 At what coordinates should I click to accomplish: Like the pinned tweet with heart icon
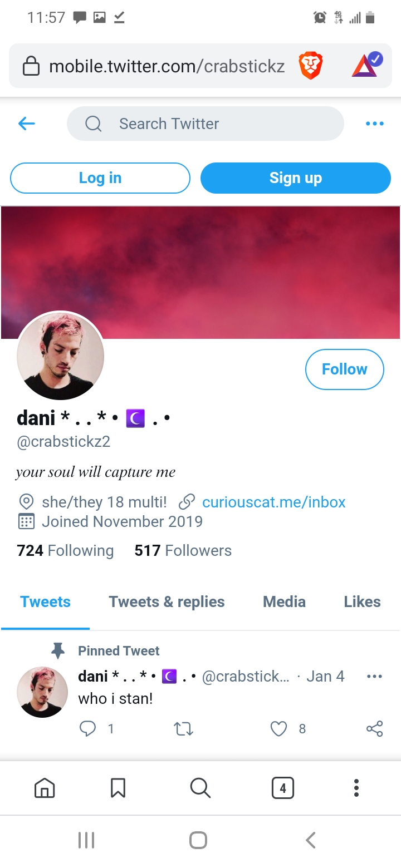[278, 729]
